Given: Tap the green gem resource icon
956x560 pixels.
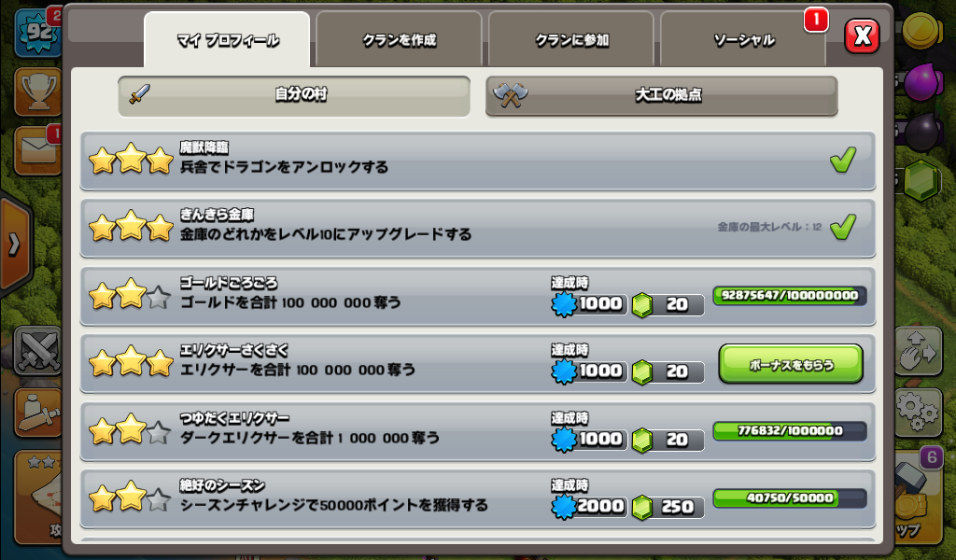Looking at the screenshot, I should (920, 180).
